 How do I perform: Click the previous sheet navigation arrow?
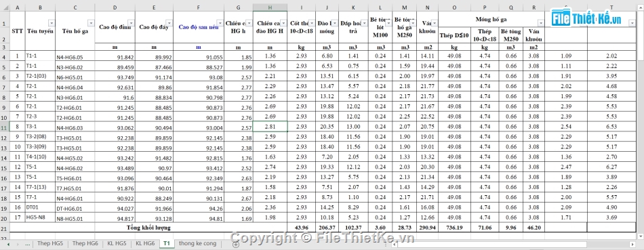pyautogui.click(x=7, y=244)
